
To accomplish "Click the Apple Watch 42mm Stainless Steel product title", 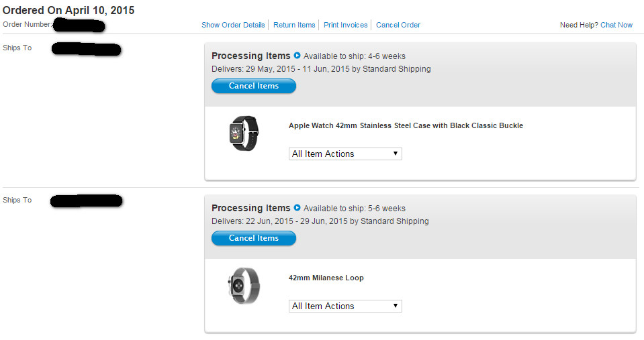I will pyautogui.click(x=406, y=125).
